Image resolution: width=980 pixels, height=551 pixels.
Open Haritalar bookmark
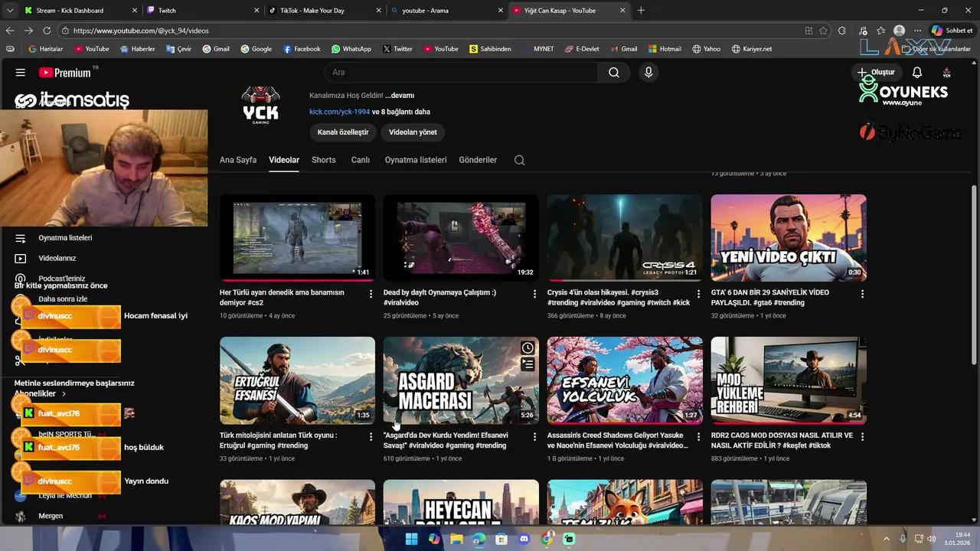click(x=45, y=49)
